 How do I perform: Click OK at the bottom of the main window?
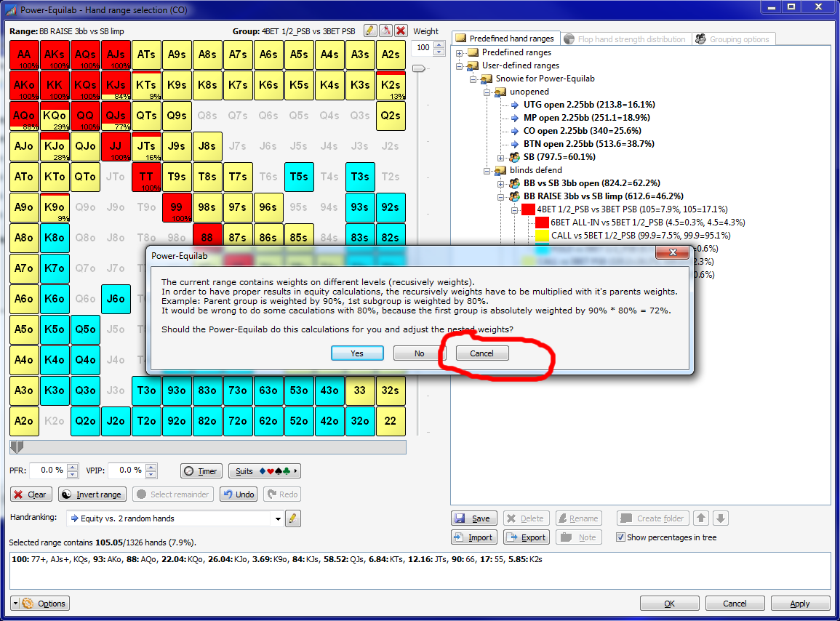[670, 604]
